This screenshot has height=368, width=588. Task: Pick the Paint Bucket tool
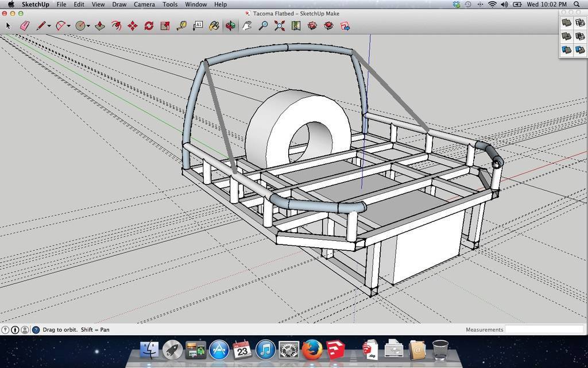[x=214, y=26]
